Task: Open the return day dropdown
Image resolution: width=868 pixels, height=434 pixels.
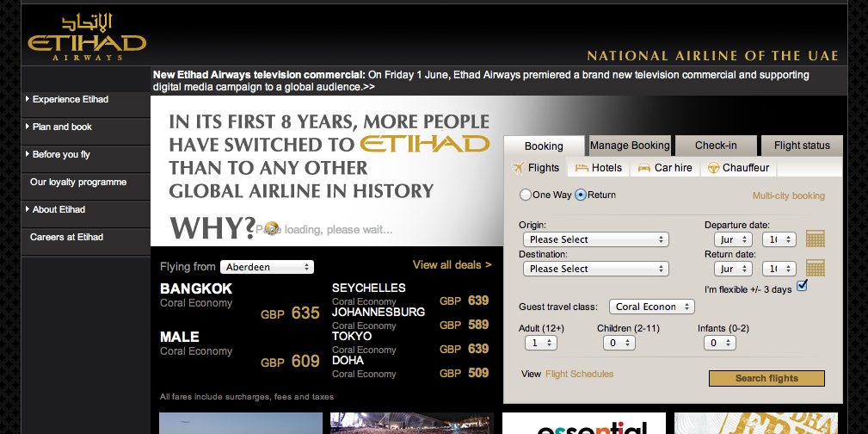Action: pos(779,269)
